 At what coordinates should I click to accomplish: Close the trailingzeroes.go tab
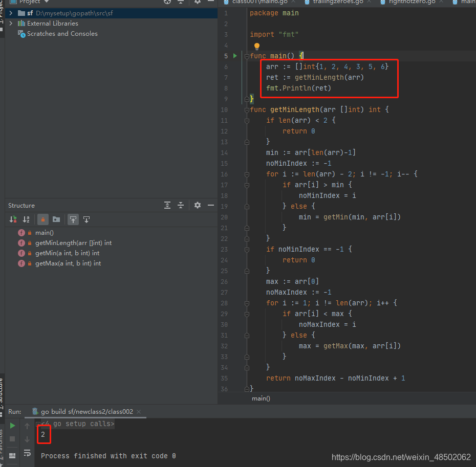tap(369, 2)
